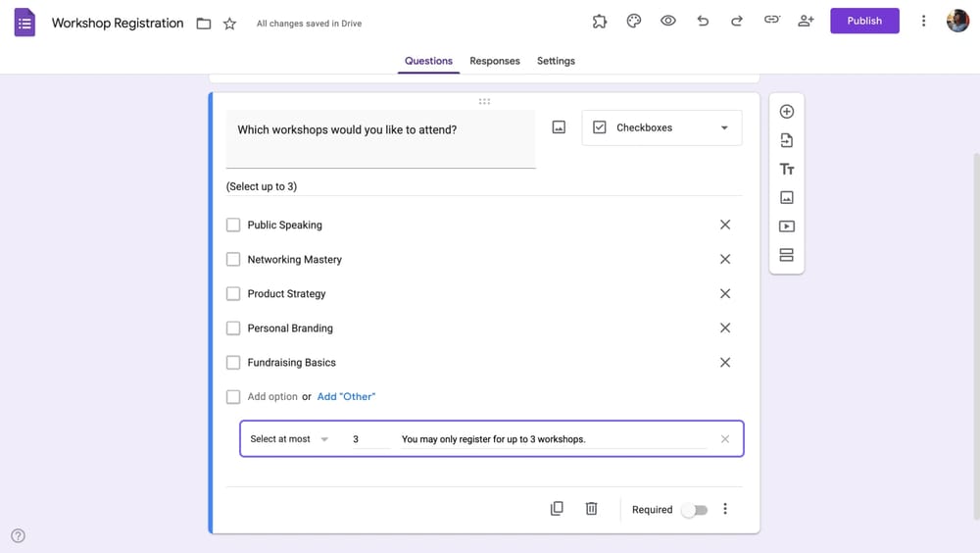980x553 pixels.
Task: Add a title and description block
Action: pos(786,170)
